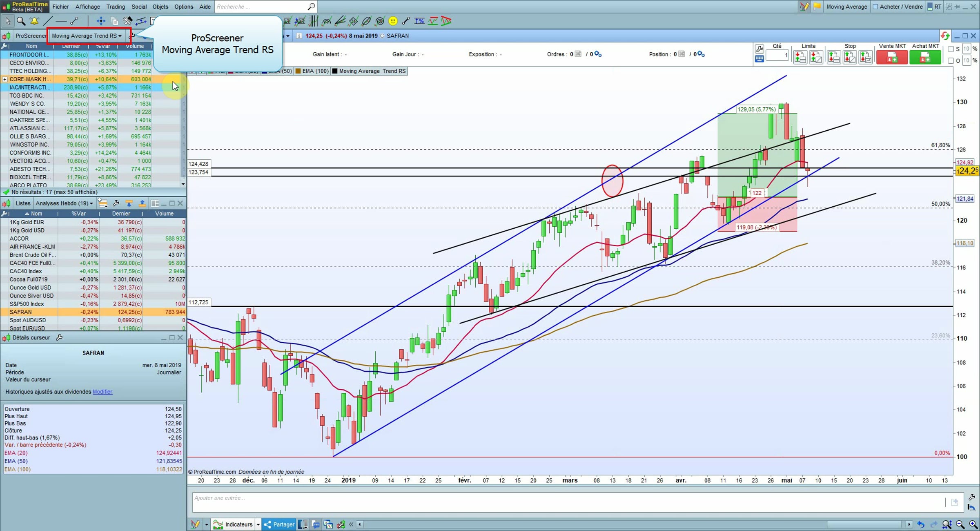980x531 pixels.
Task: Select the Fibonacci spiral drawing tool
Action: (x=379, y=21)
